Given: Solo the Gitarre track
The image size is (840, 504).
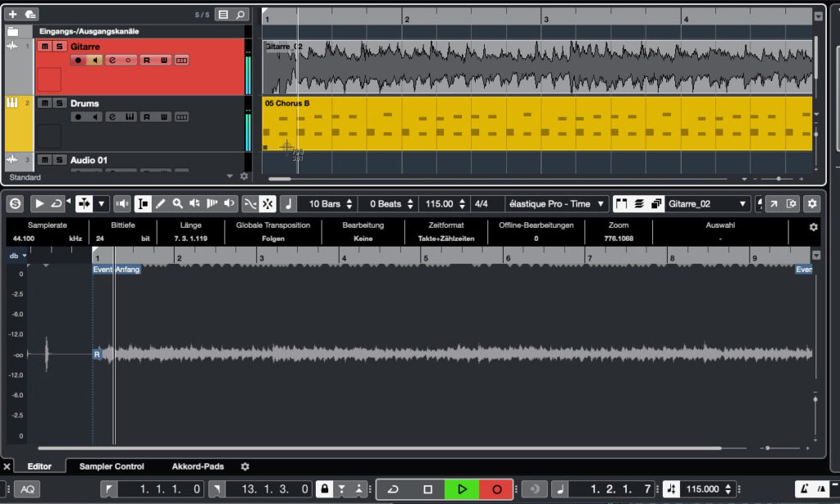Looking at the screenshot, I should (59, 47).
